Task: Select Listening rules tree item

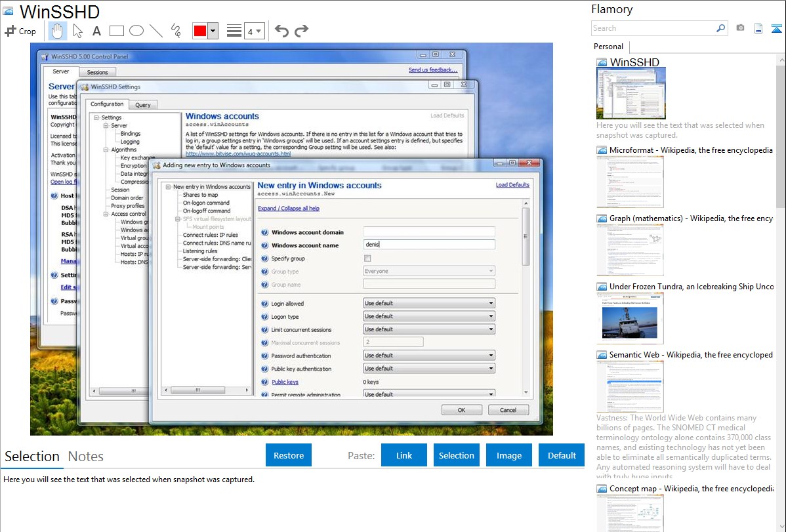Action: pos(200,251)
